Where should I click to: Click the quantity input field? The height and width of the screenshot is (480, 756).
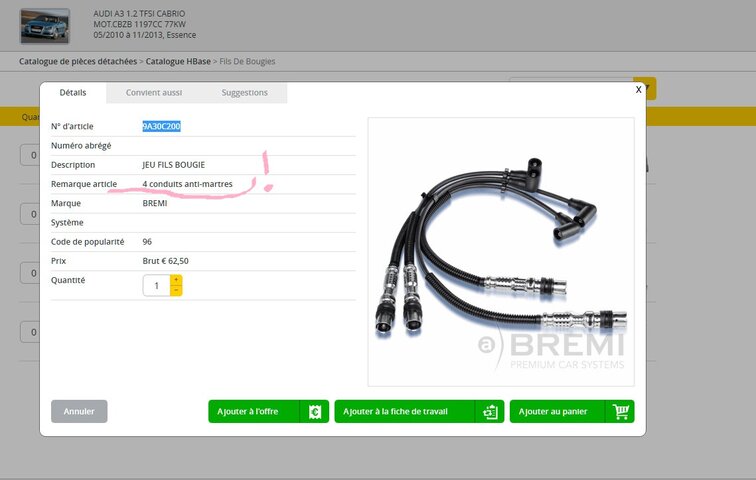[157, 285]
